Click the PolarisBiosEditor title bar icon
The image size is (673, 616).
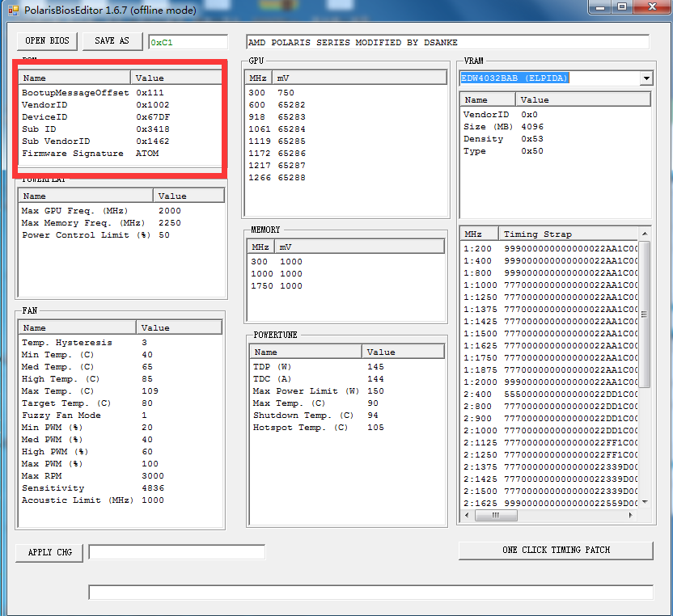[x=13, y=9]
